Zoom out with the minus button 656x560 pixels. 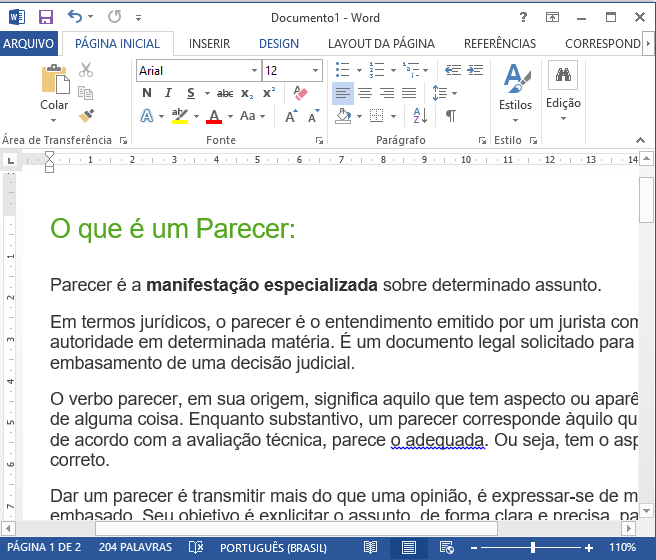tap(474, 547)
